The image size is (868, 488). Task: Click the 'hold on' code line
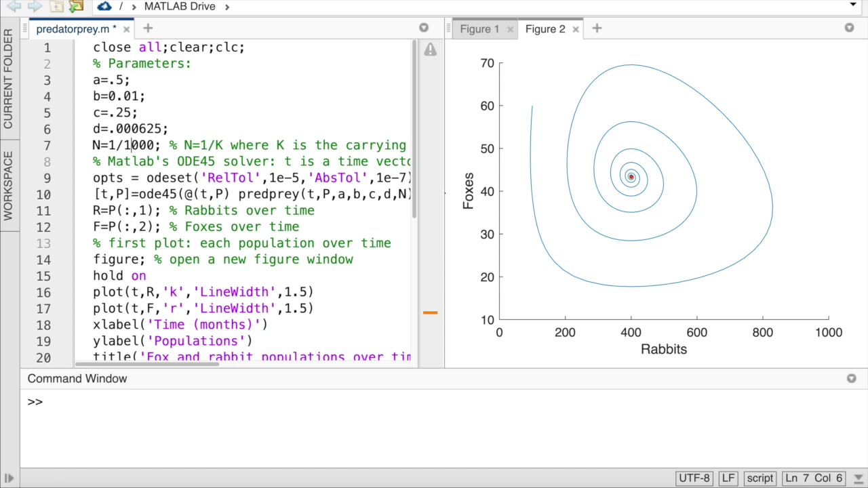[119, 275]
